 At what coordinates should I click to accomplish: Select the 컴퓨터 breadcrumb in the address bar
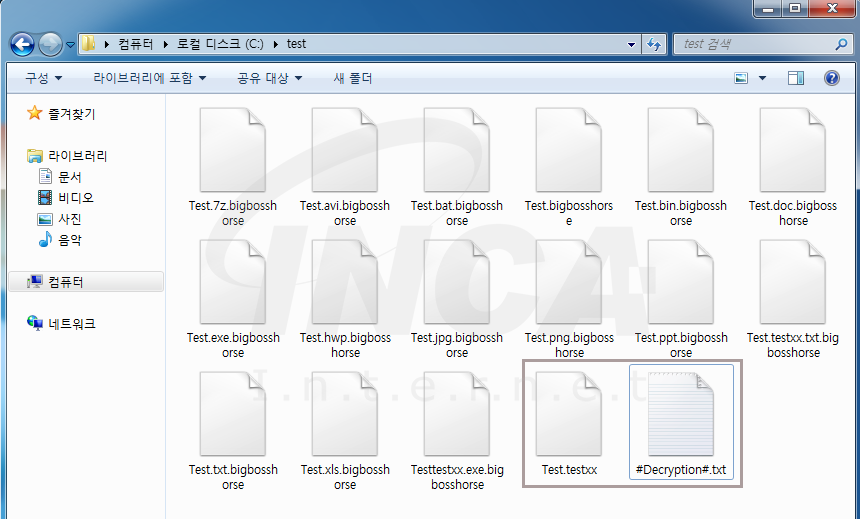click(x=135, y=44)
